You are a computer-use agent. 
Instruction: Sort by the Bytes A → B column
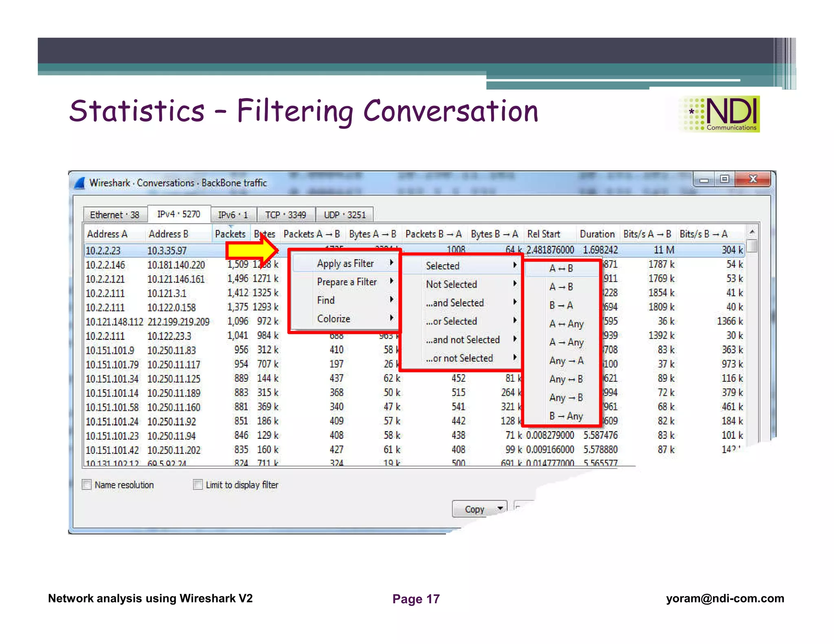373,234
